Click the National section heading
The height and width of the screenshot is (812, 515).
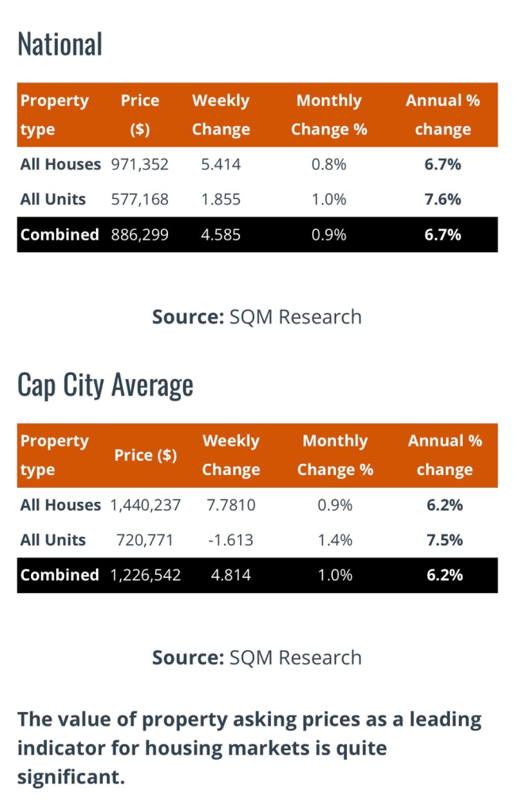(x=60, y=44)
